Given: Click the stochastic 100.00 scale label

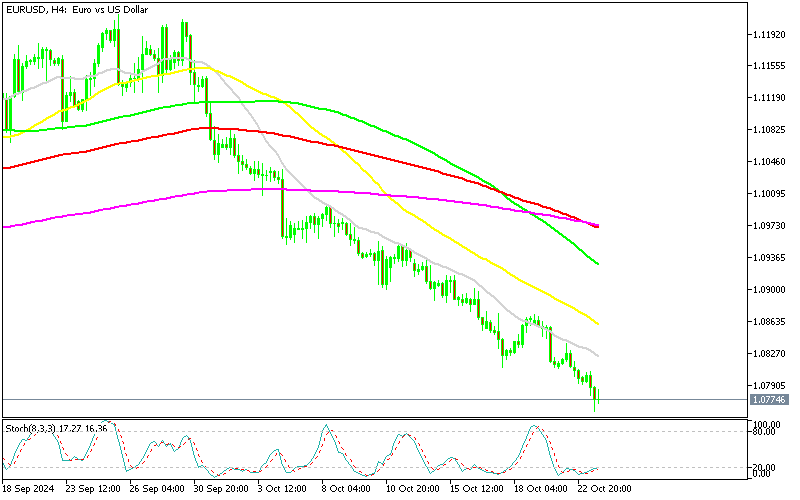Looking at the screenshot, I should point(766,424).
